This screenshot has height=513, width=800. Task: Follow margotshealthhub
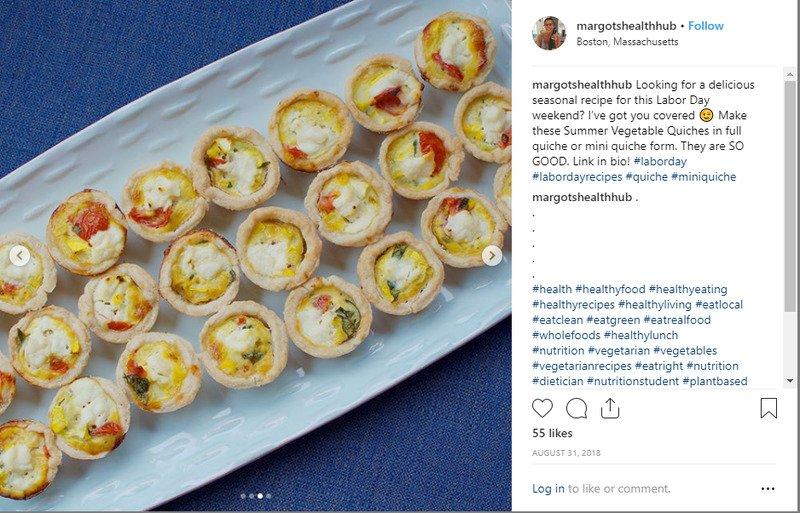click(x=706, y=26)
